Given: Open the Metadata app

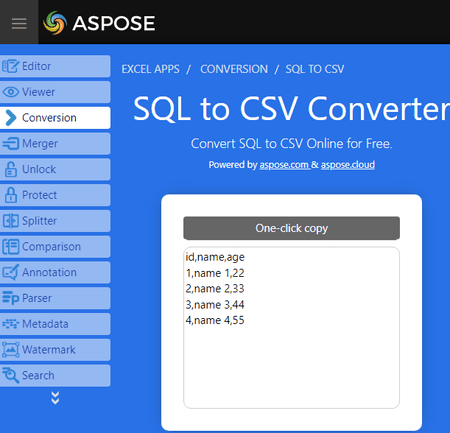Looking at the screenshot, I should coord(55,324).
